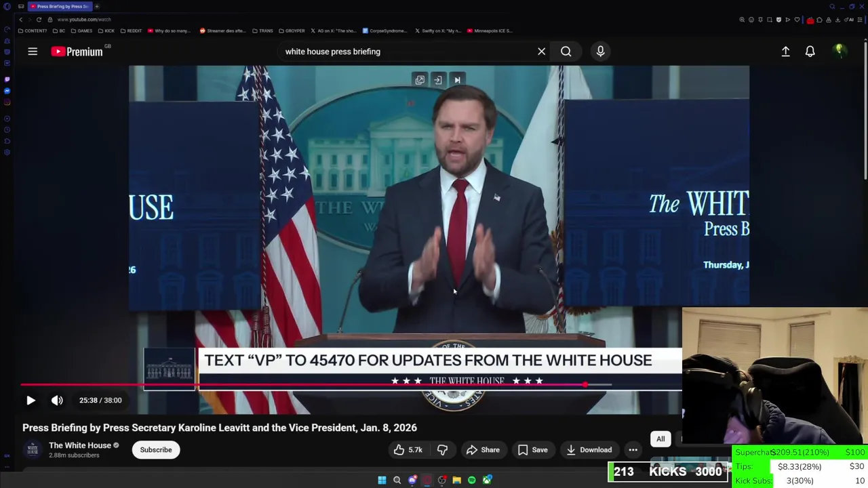868x488 pixels.
Task: Open the 'Swifty on X' bookmark
Action: tap(437, 30)
